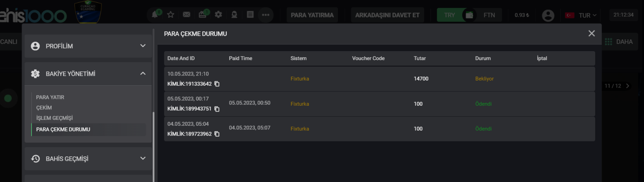Open live support agent icon
Screen dimensions: 644x182
(234, 15)
